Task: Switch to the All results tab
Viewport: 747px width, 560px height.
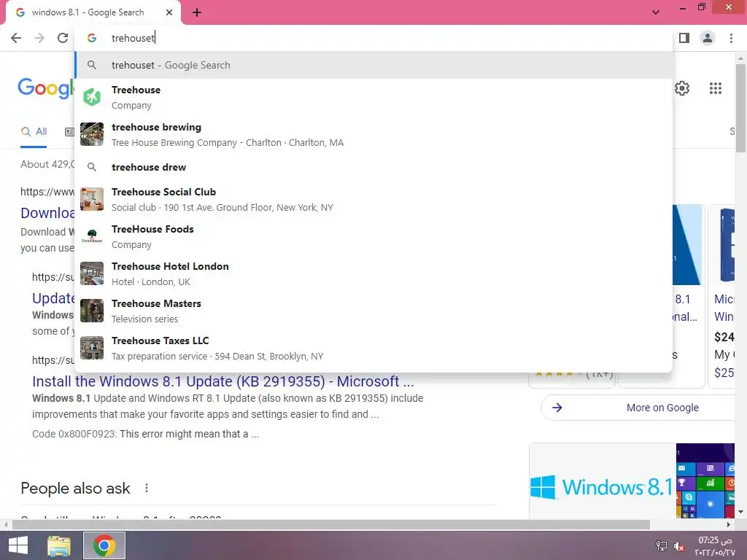Action: tap(34, 132)
